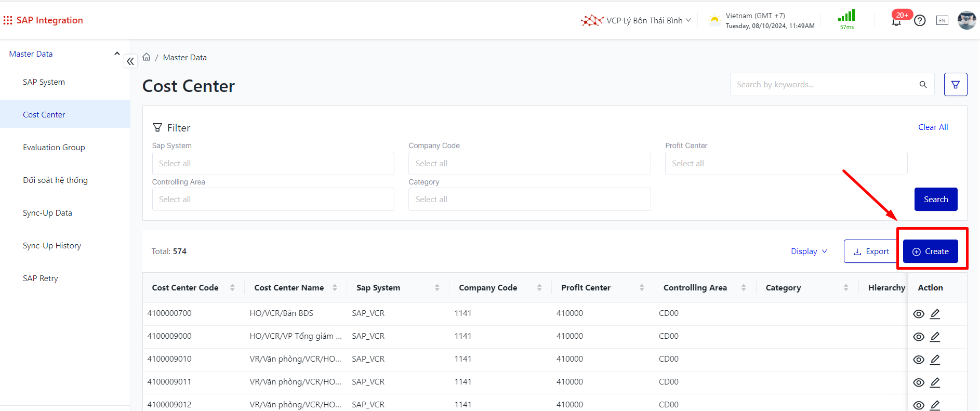The image size is (980, 411).
Task: Go to home via breadcrumb house icon
Action: [147, 57]
